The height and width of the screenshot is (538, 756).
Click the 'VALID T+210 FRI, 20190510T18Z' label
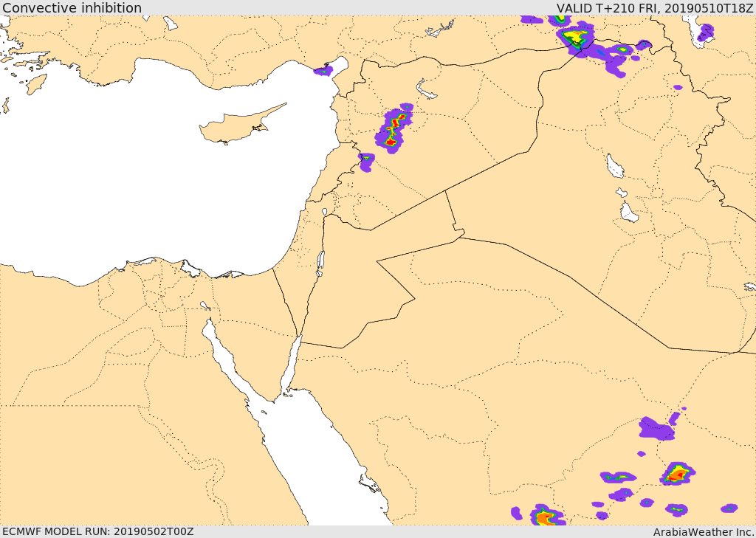[655, 7]
